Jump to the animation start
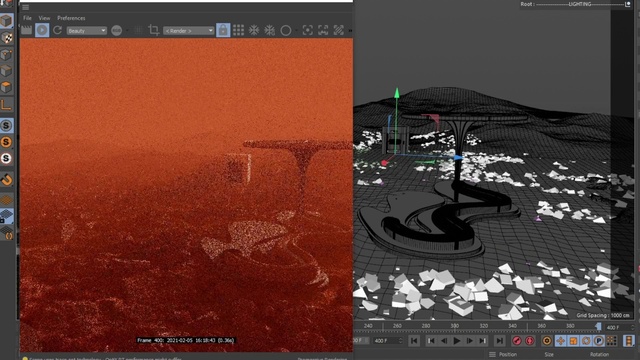Screen dimensions: 640x360 click(414, 341)
